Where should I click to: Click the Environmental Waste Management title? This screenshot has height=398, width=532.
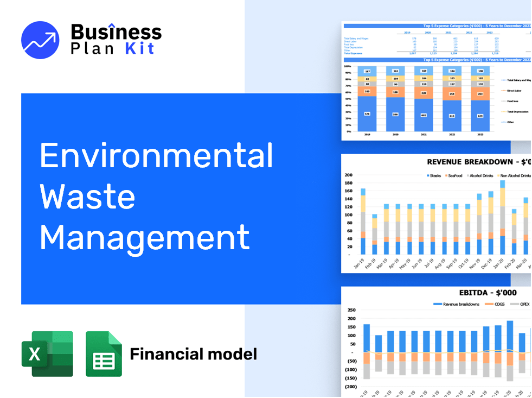145,196
